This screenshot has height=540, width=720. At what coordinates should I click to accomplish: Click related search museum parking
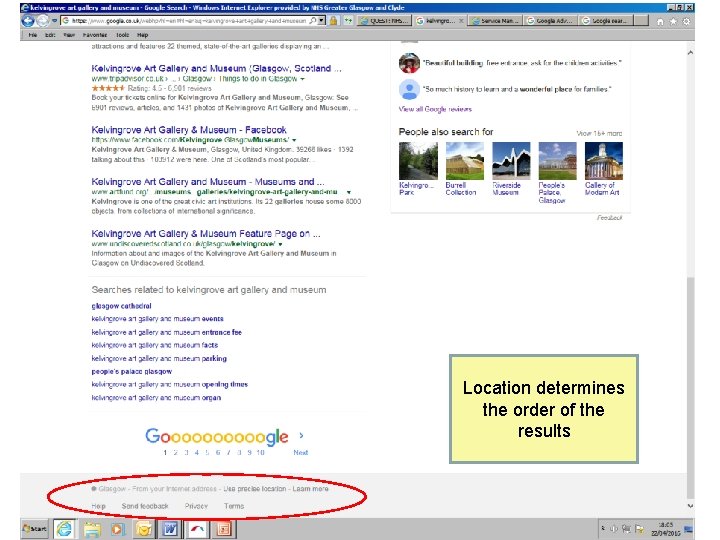pyautogui.click(x=159, y=358)
